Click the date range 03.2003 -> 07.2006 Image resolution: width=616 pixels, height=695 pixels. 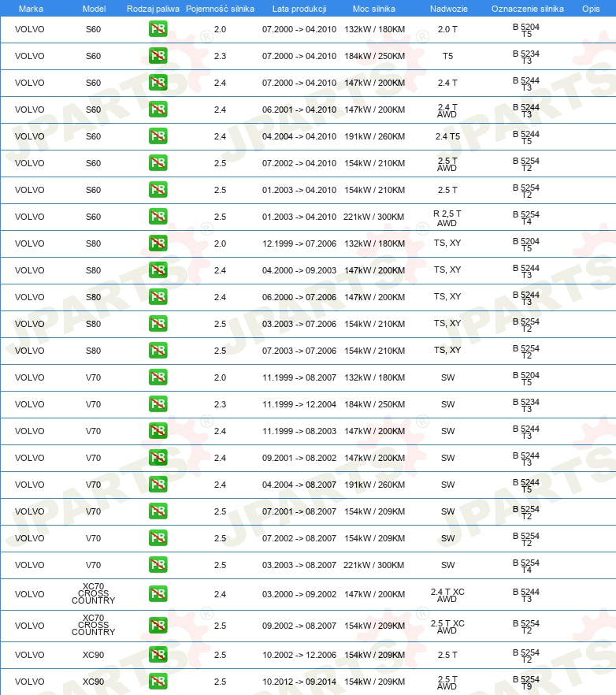(x=299, y=324)
